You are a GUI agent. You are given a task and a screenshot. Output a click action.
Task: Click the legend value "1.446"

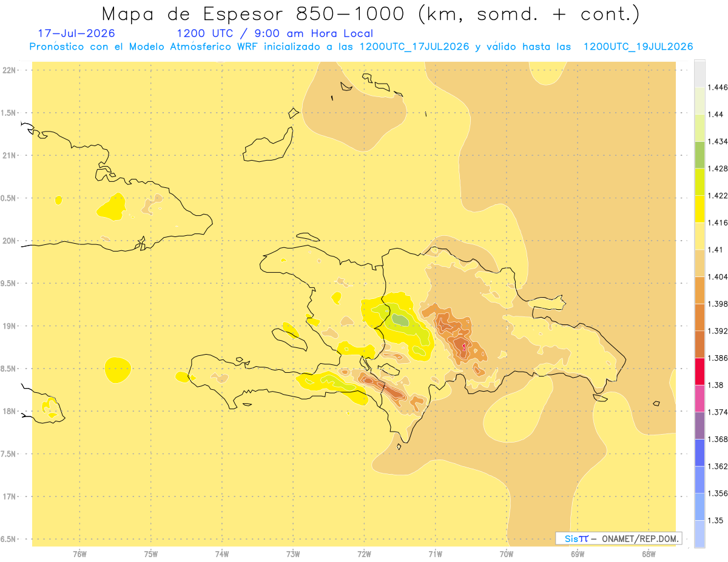(718, 88)
